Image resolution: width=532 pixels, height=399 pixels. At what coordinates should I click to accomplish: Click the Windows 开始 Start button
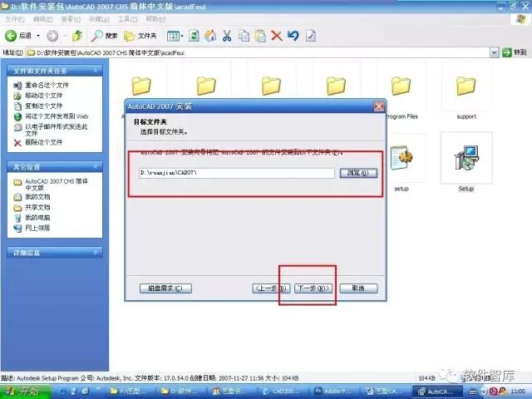pyautogui.click(x=26, y=392)
